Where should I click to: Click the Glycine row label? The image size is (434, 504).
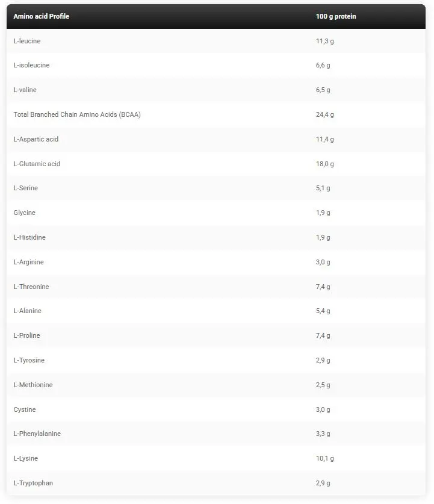(x=25, y=213)
